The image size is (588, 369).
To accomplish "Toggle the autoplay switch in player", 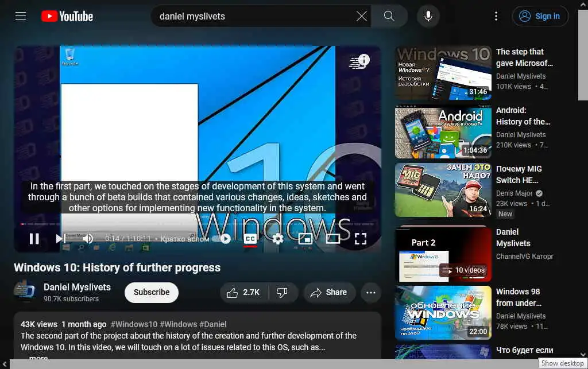I will 221,239.
